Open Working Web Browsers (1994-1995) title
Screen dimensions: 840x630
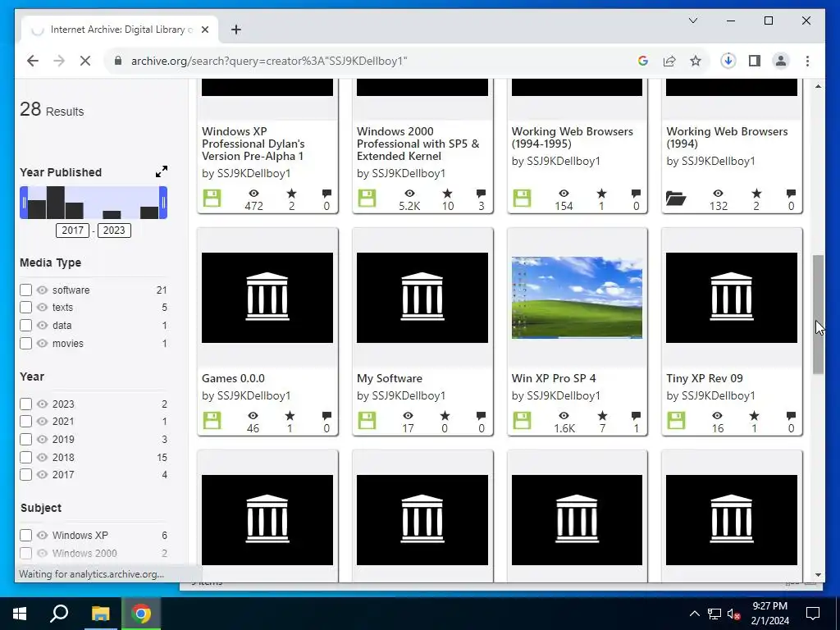click(x=572, y=137)
